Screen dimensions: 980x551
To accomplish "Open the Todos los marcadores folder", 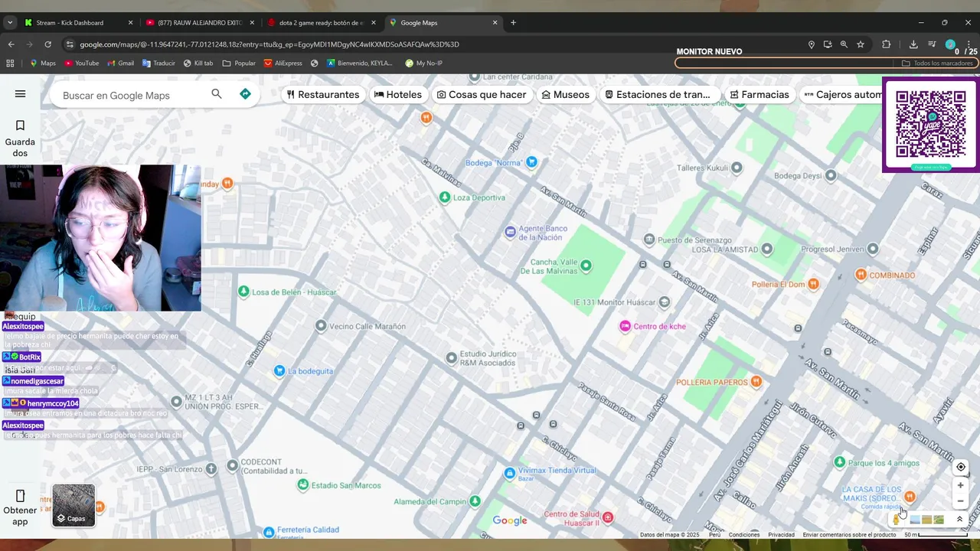I will [937, 64].
